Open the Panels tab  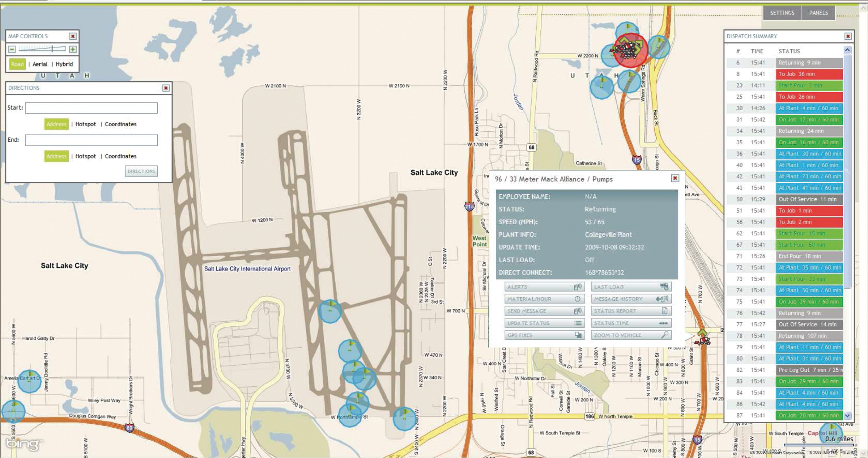pyautogui.click(x=818, y=13)
